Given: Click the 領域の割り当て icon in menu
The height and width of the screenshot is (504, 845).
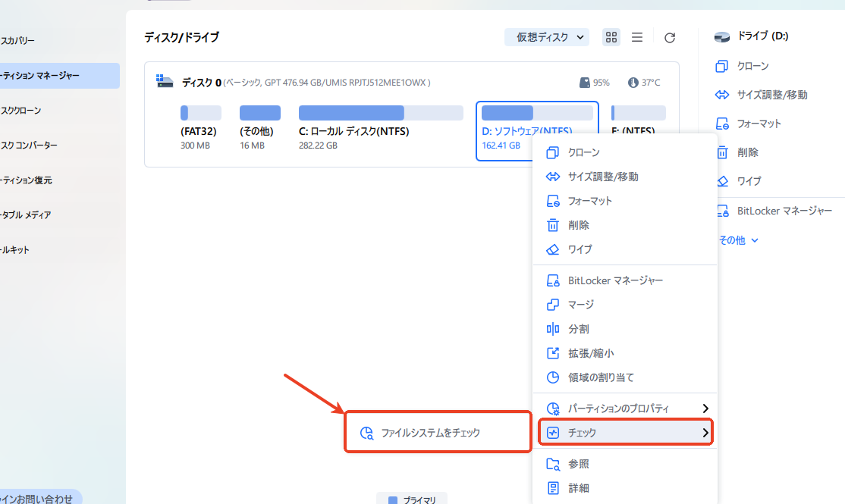Looking at the screenshot, I should click(553, 377).
